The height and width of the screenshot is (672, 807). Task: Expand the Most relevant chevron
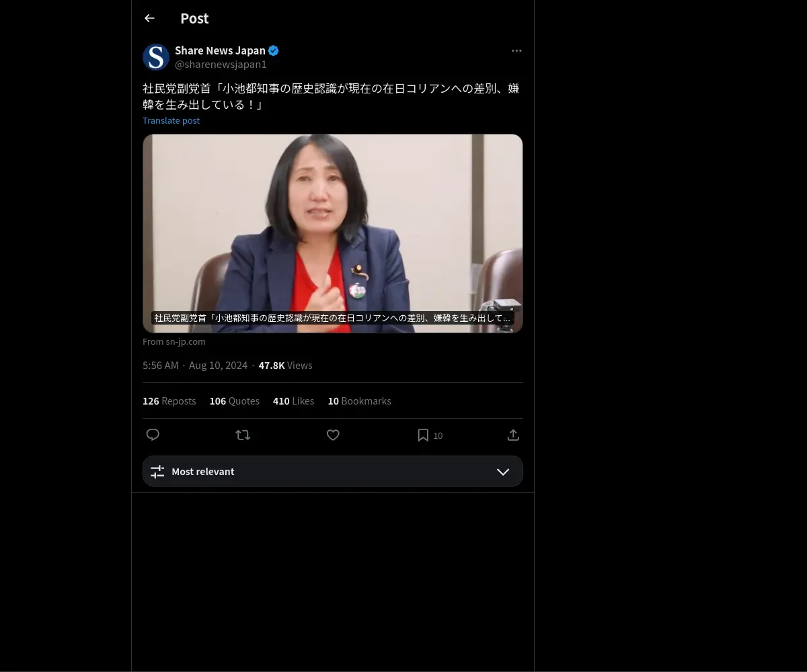pos(503,472)
